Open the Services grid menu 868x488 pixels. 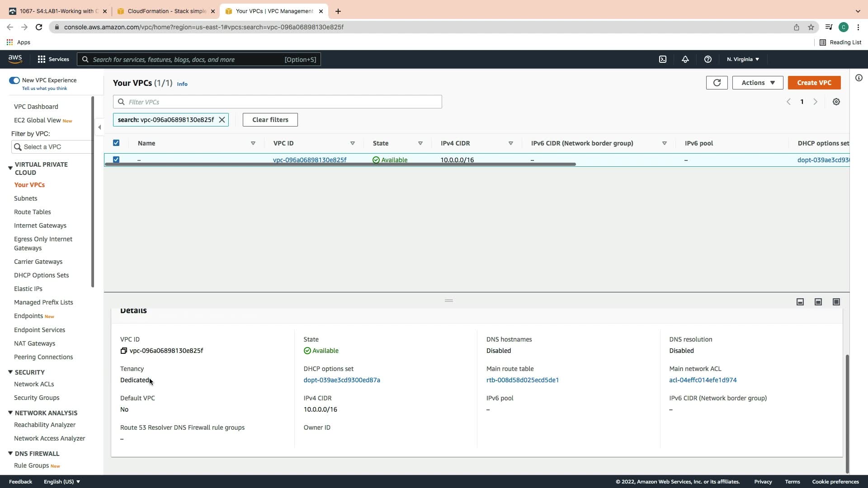pyautogui.click(x=42, y=59)
